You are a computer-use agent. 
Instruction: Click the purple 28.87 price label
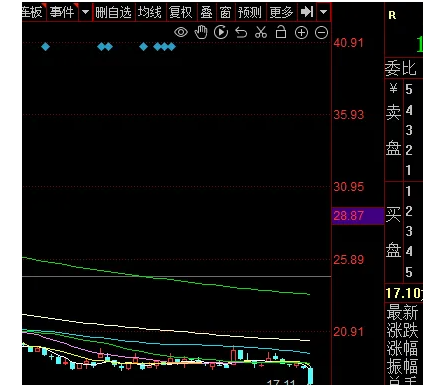358,216
